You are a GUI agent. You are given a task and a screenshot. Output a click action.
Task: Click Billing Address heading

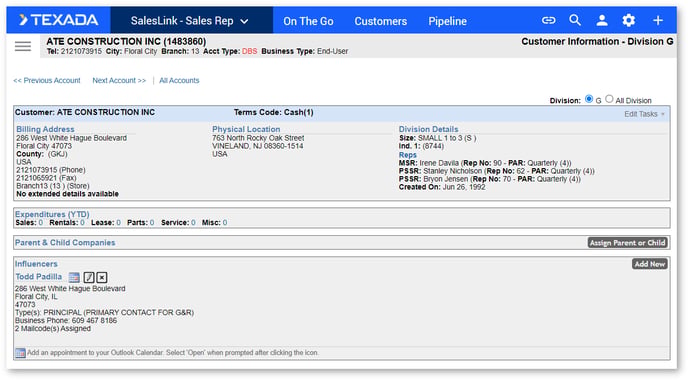(x=45, y=129)
